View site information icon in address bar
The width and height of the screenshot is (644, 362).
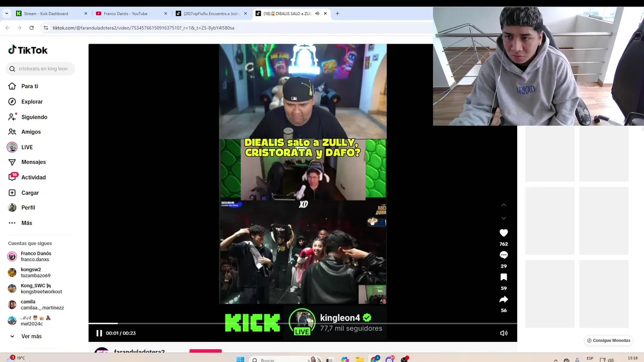(46, 28)
